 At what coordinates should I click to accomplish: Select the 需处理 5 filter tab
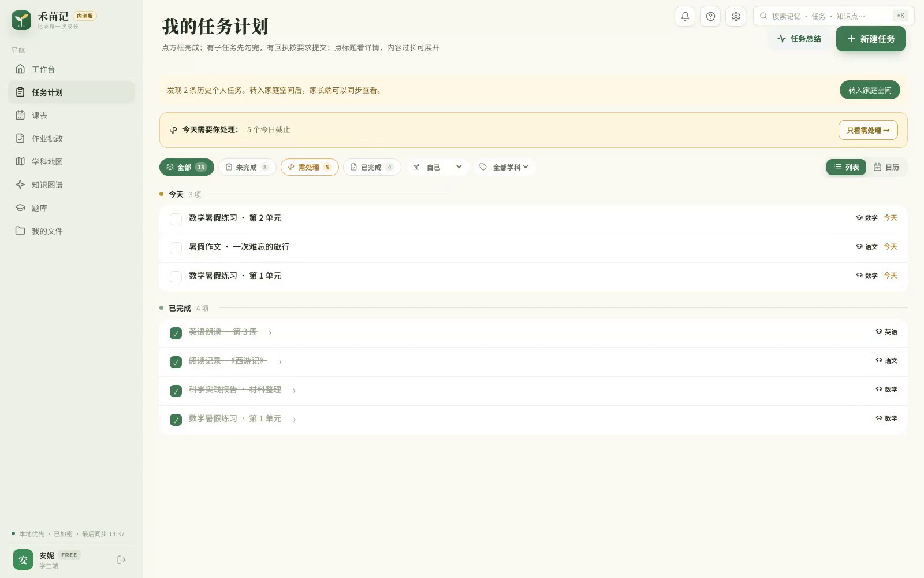[310, 167]
